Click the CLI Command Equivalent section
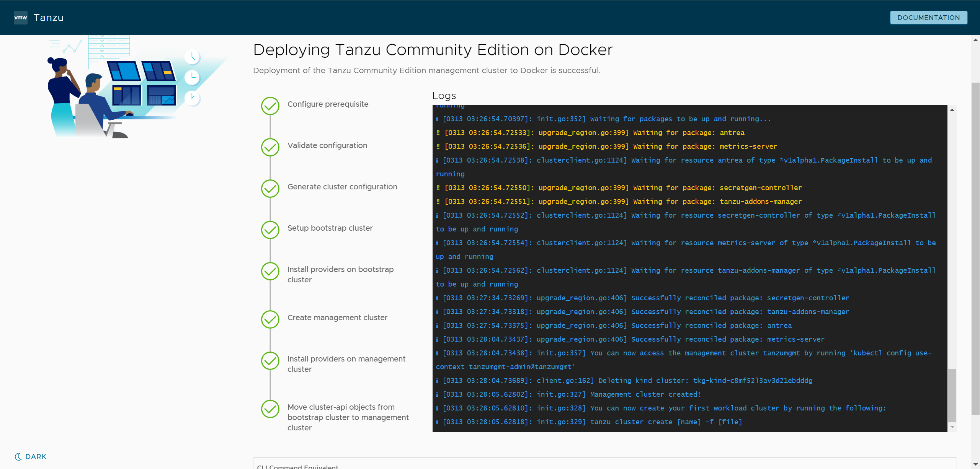980x469 pixels. click(x=605, y=463)
